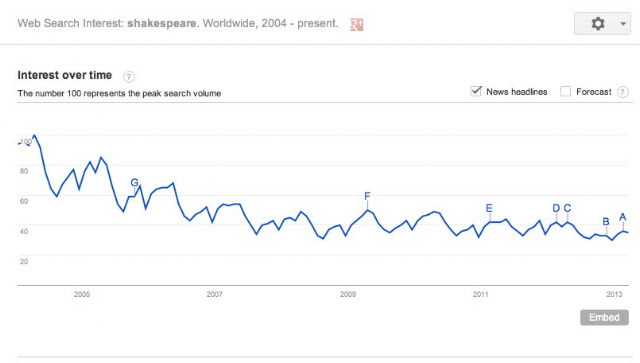Select news headline marker E

click(489, 208)
